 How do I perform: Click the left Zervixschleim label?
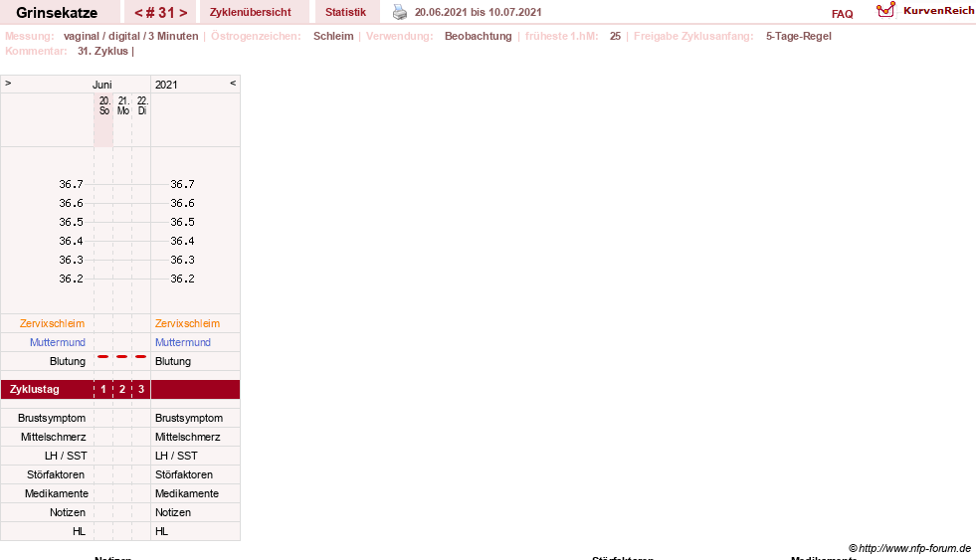pos(53,323)
